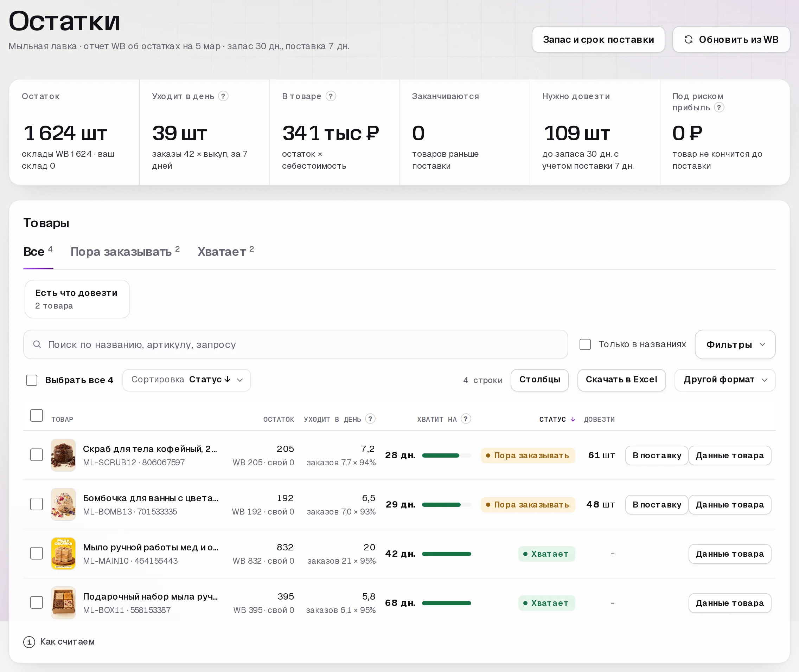Add ML-BOMB13 В поставку
Image resolution: width=799 pixels, height=672 pixels.
pyautogui.click(x=657, y=504)
